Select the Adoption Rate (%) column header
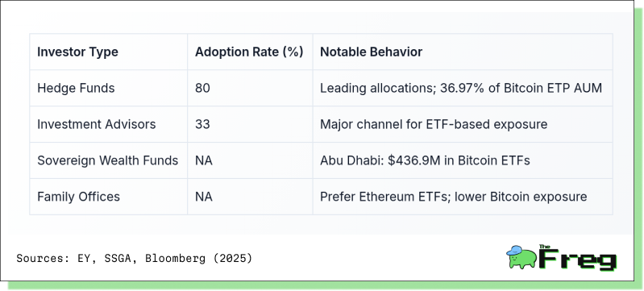The width and height of the screenshot is (644, 291). 249,52
